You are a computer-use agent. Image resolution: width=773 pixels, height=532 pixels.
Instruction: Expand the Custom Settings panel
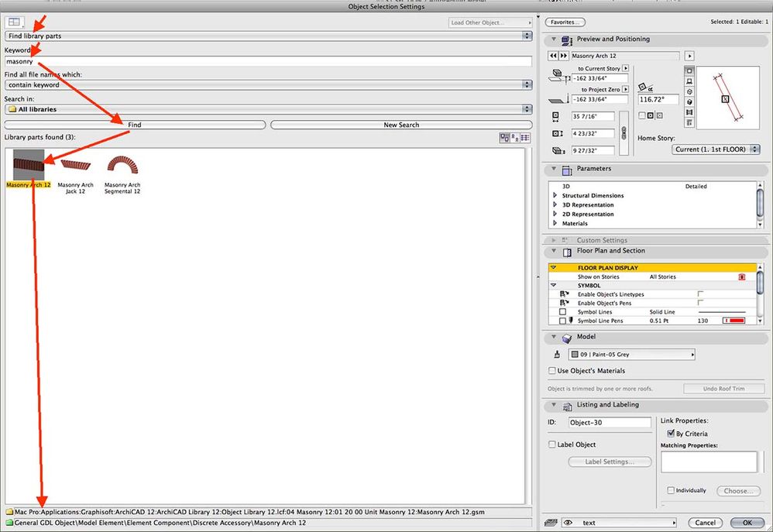coord(554,240)
